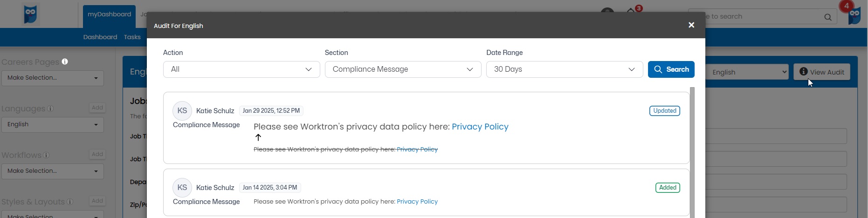Switch to the myDashboard tab
The width and height of the screenshot is (868, 218).
[109, 14]
